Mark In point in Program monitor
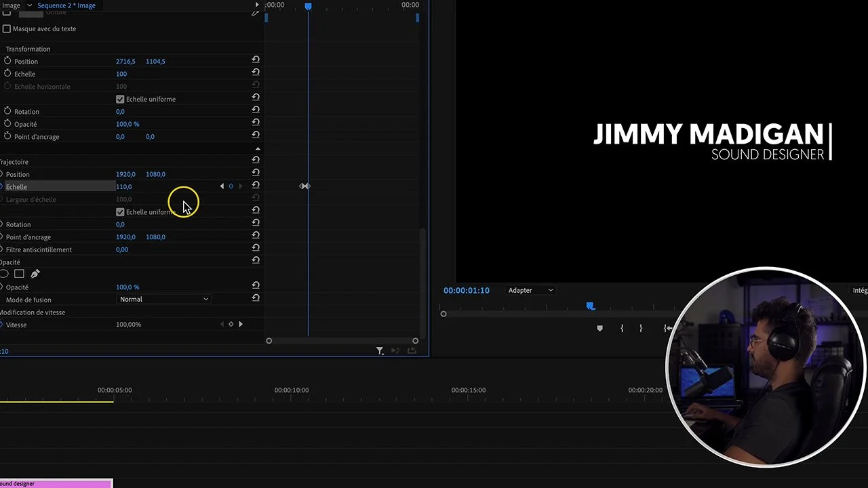Image resolution: width=868 pixels, height=488 pixels. pos(622,328)
